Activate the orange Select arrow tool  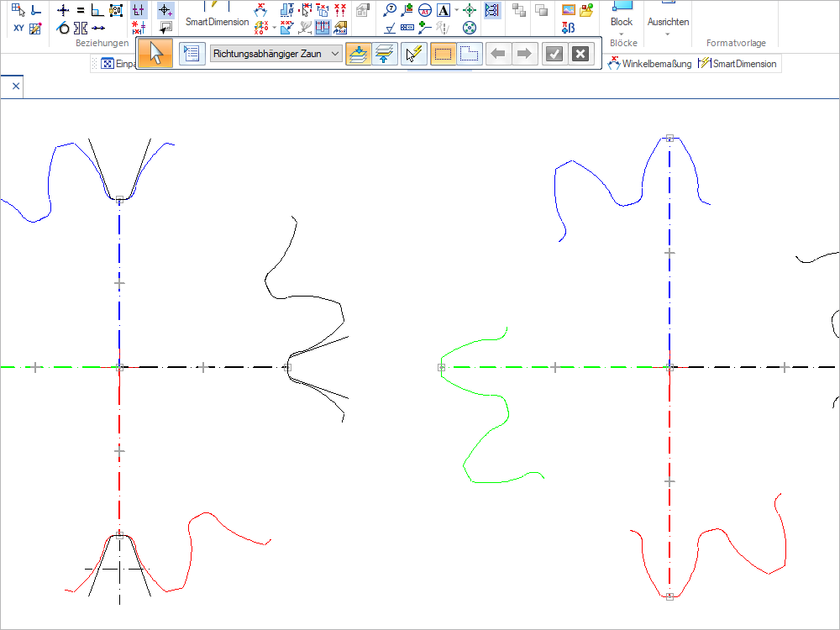(155, 54)
